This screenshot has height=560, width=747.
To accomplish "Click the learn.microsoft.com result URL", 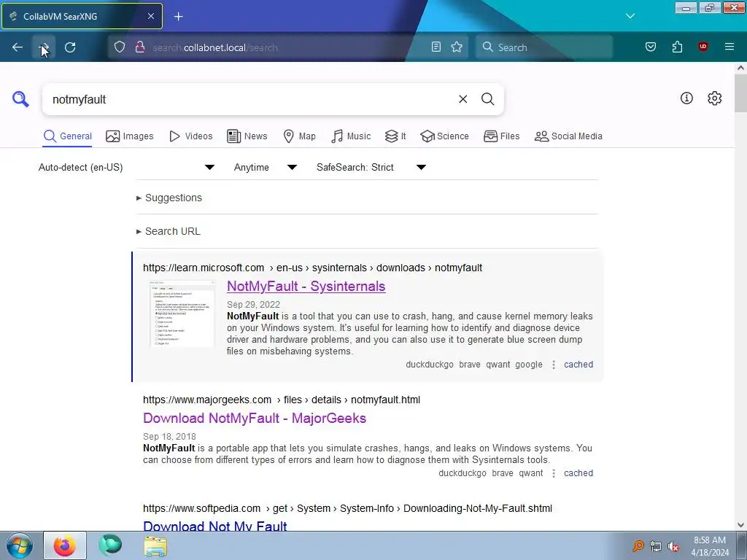I will 312,268.
